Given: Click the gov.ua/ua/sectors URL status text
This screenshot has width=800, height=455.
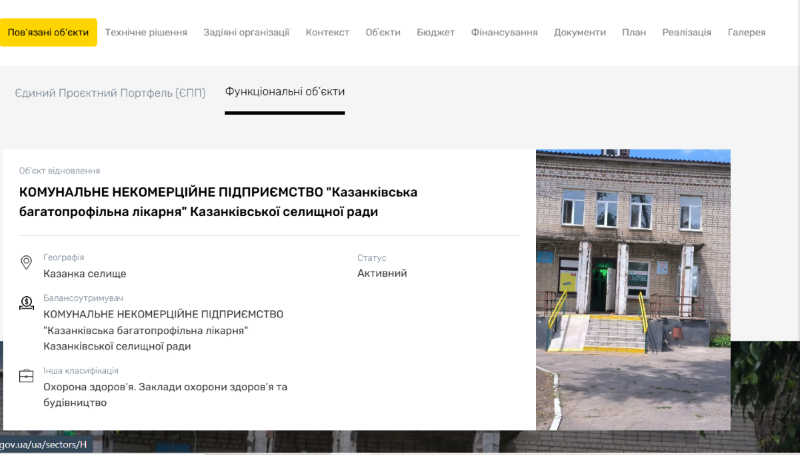Looking at the screenshot, I should tap(43, 445).
